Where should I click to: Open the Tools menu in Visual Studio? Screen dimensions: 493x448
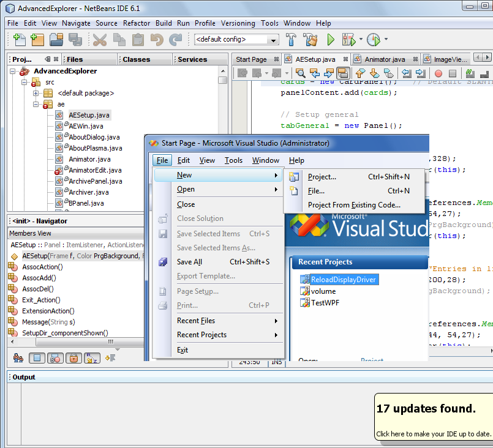233,160
